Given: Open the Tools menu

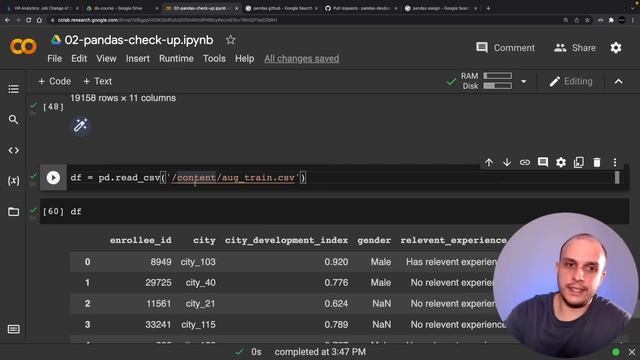Looking at the screenshot, I should coord(214,59).
